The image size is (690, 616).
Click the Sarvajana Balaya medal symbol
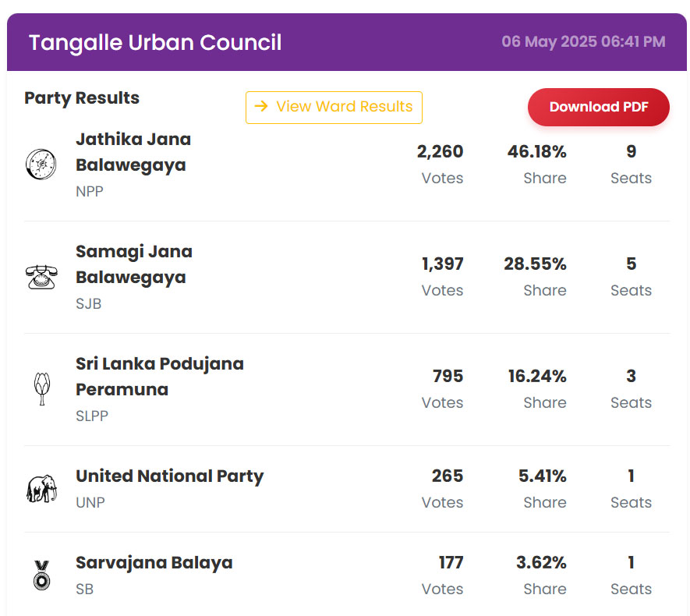(x=42, y=575)
